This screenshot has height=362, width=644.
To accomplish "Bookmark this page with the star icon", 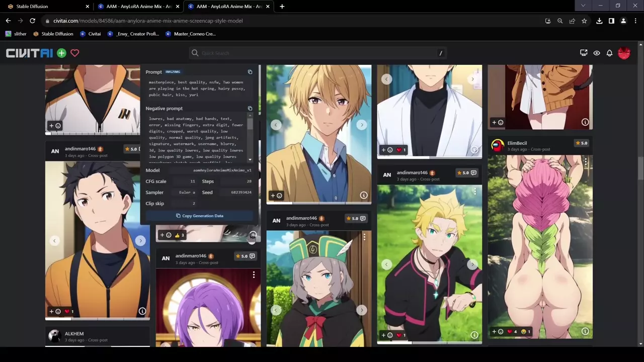I will (584, 21).
